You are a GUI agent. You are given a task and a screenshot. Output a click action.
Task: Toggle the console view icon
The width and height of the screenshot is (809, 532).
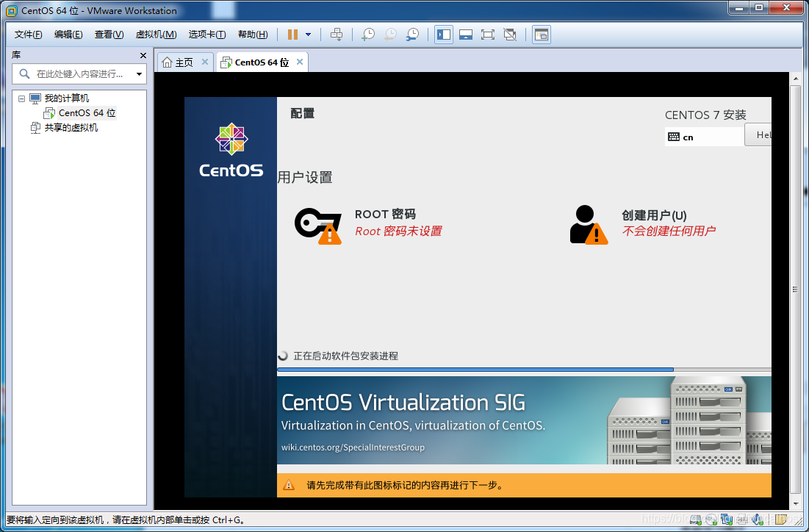coord(542,35)
